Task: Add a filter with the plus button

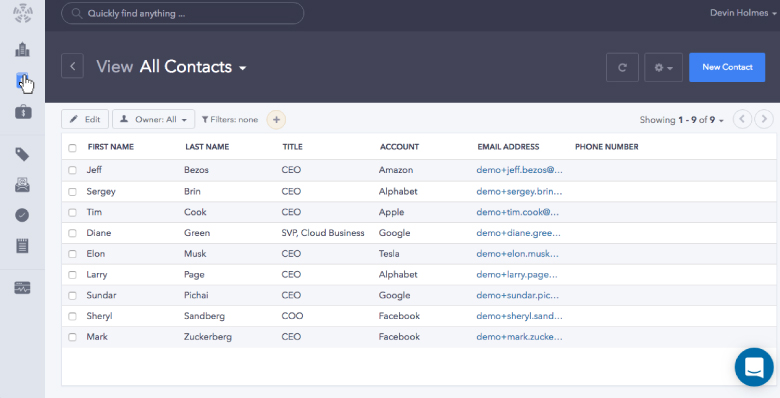Action: pos(277,119)
